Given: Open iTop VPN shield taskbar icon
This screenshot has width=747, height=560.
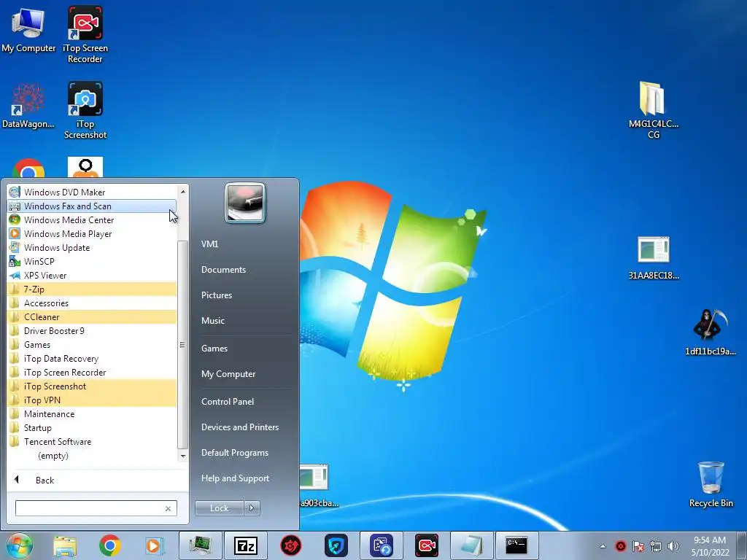Looking at the screenshot, I should (336, 545).
